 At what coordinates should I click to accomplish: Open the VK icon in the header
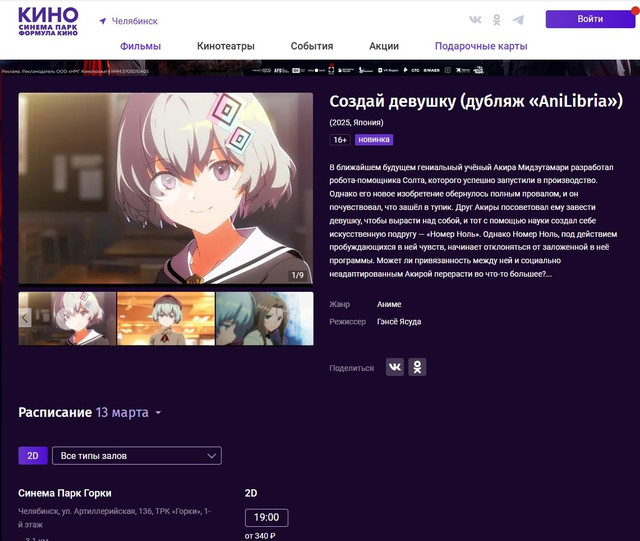click(475, 20)
